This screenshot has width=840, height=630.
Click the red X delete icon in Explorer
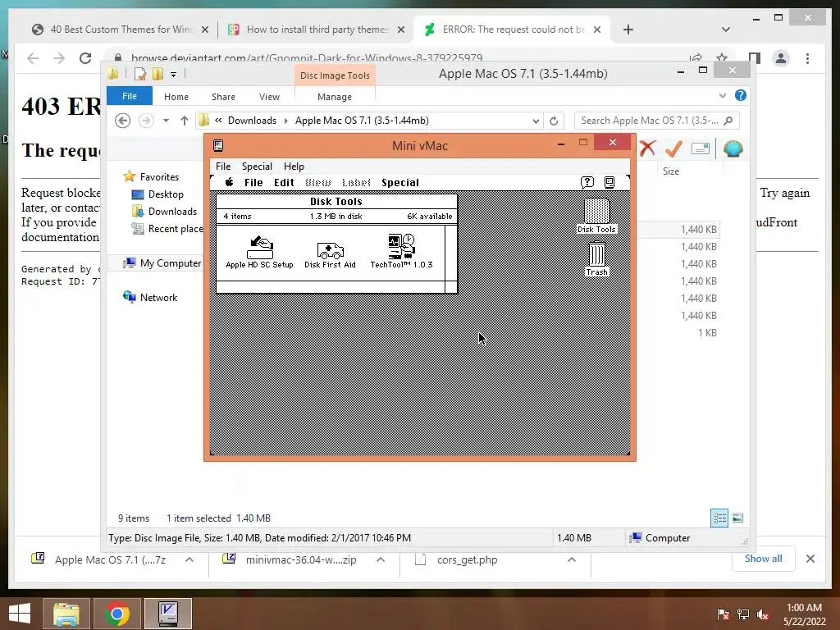pos(647,148)
